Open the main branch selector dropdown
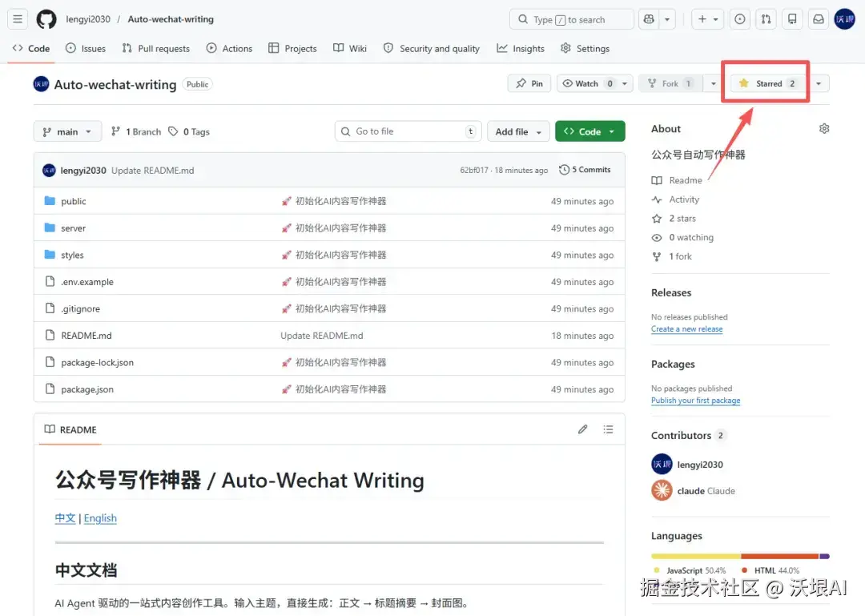The image size is (865, 616). point(67,132)
